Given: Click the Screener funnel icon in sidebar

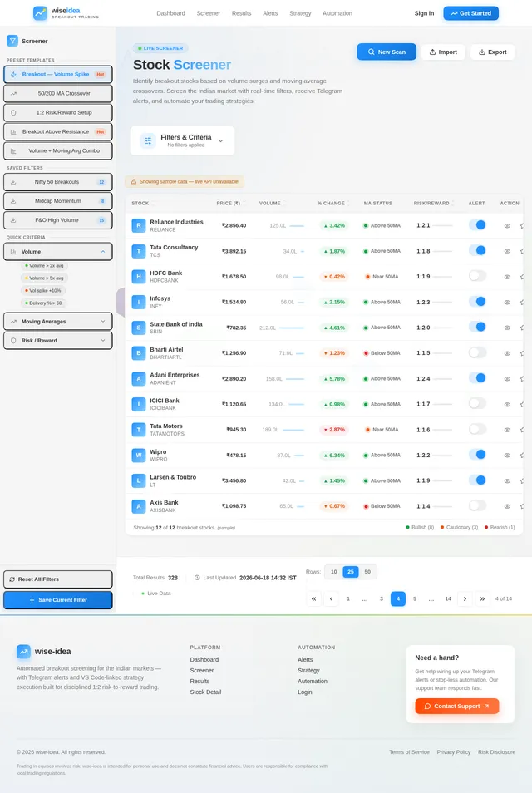Looking at the screenshot, I should point(12,41).
